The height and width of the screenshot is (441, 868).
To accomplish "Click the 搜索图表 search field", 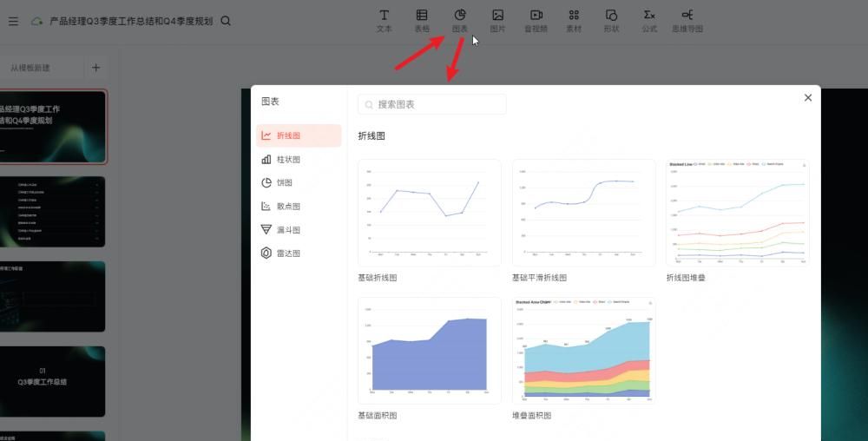I will click(431, 104).
